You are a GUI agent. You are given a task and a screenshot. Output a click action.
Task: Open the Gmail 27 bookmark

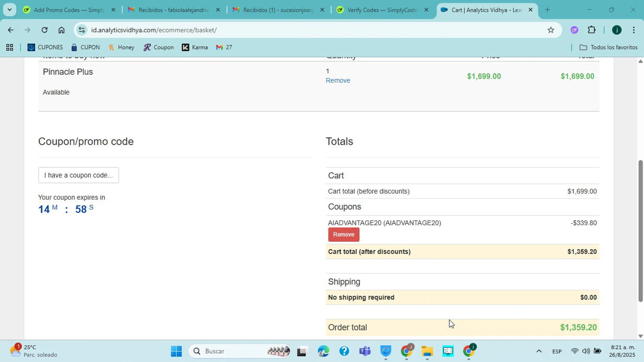point(224,48)
